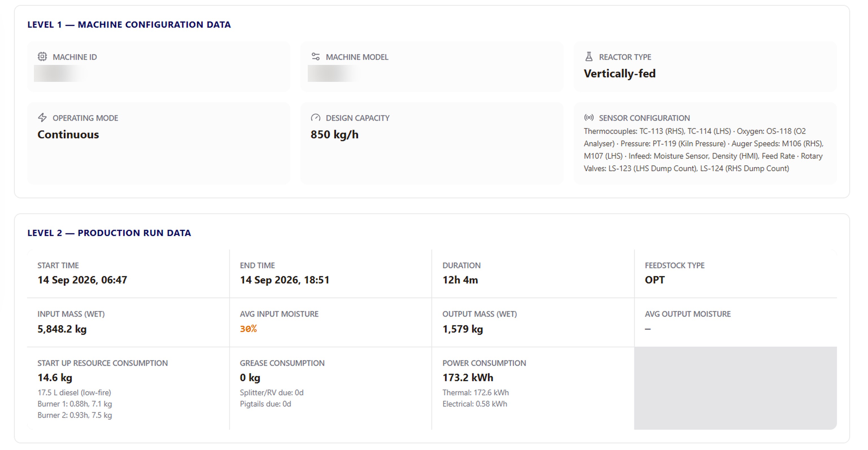
Task: Click the Sensor Configuration signal icon
Action: coord(589,117)
